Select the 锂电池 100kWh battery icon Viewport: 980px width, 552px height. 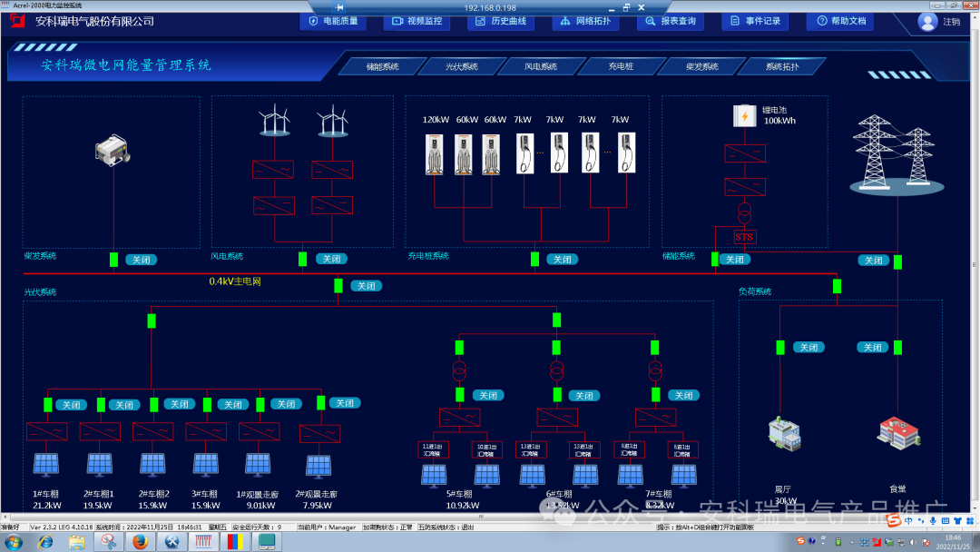744,115
